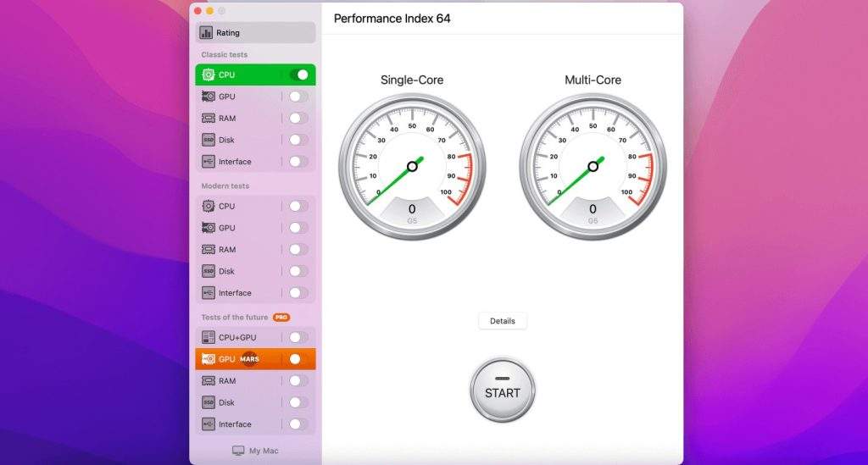The width and height of the screenshot is (868, 465).
Task: Click the Modern tests Interface USB icon
Action: coord(209,293)
